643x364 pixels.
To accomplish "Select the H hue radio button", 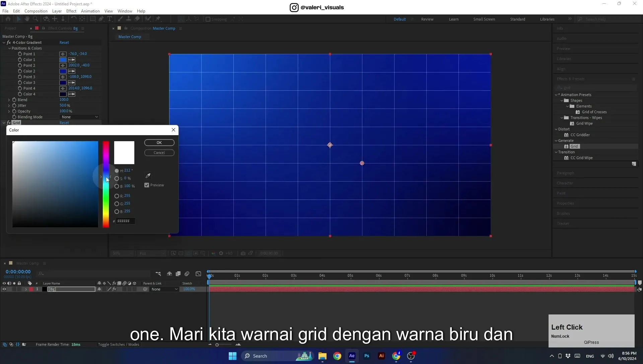I will point(117,171).
